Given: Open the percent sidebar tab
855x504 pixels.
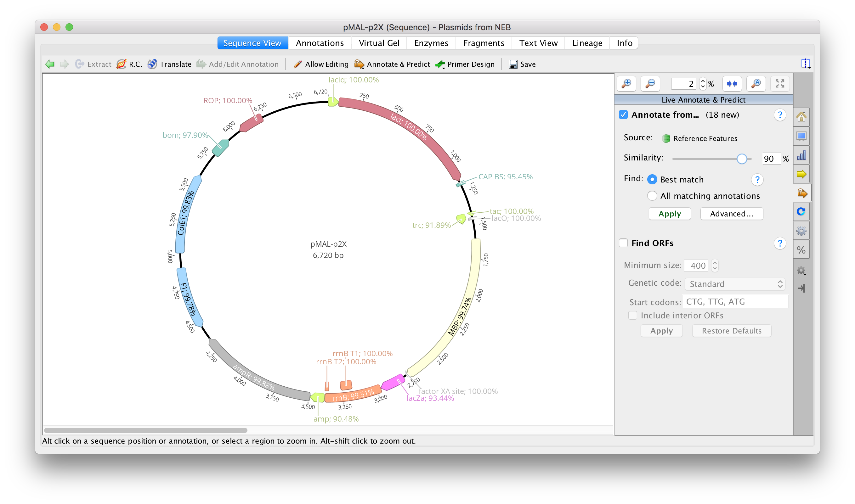Looking at the screenshot, I should click(801, 250).
